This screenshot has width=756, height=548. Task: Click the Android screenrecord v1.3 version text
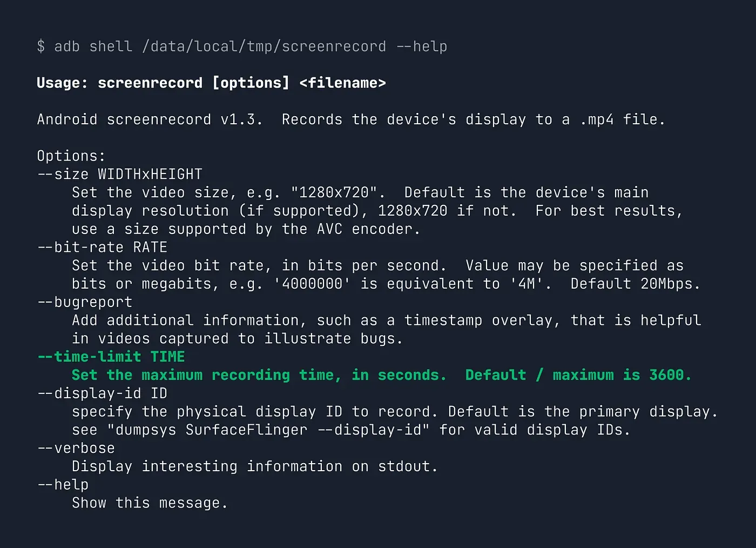[x=150, y=119]
